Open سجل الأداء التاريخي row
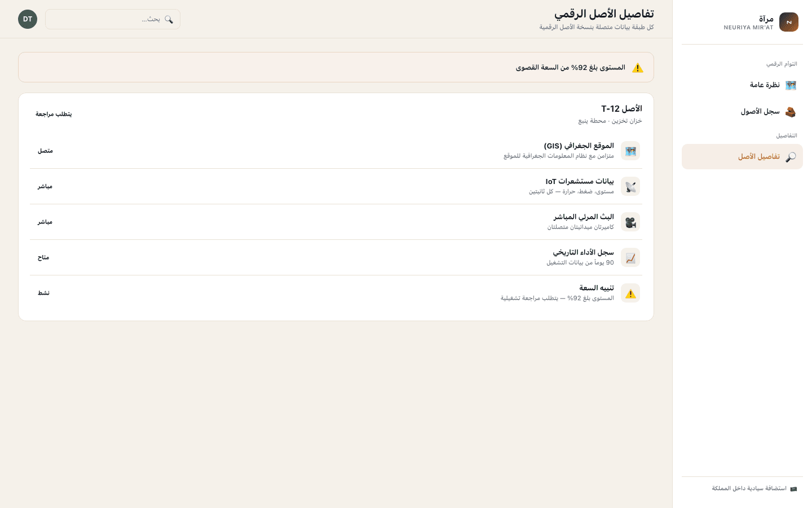This screenshot has height=508, width=812. [336, 257]
